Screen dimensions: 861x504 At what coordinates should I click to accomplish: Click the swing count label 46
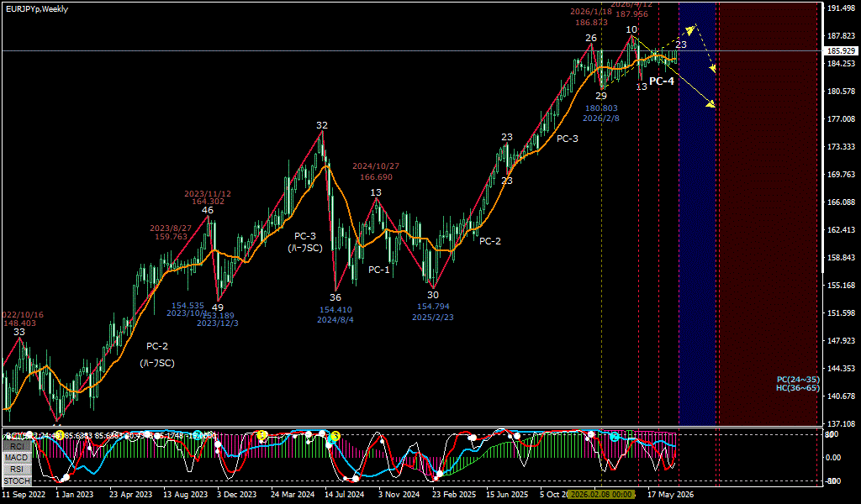207,210
